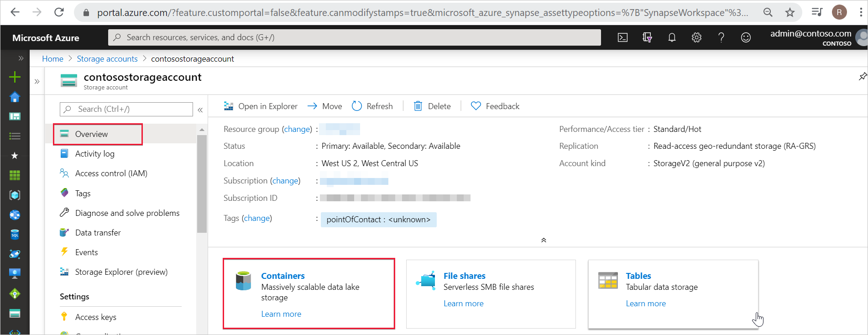Viewport: 868px width, 335px height.
Task: Click Storage accounts breadcrumb link
Action: pos(107,59)
